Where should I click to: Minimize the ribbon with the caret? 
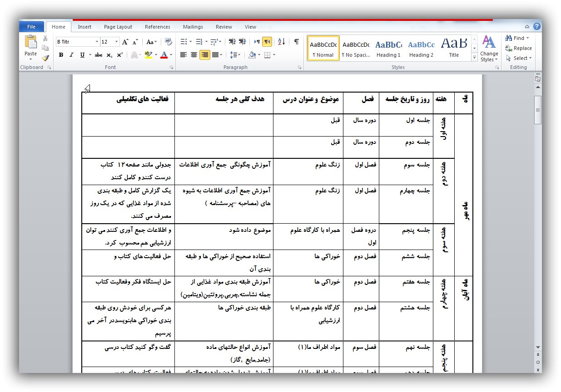[527, 27]
